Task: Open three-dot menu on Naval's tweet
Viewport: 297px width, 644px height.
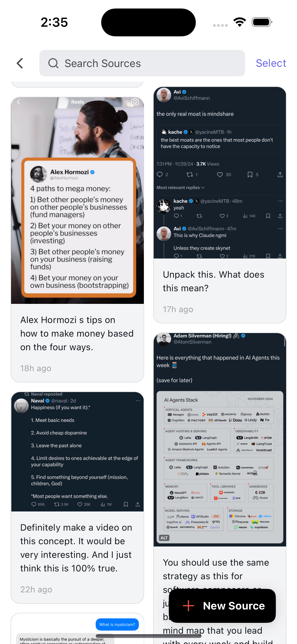Action: (138, 401)
